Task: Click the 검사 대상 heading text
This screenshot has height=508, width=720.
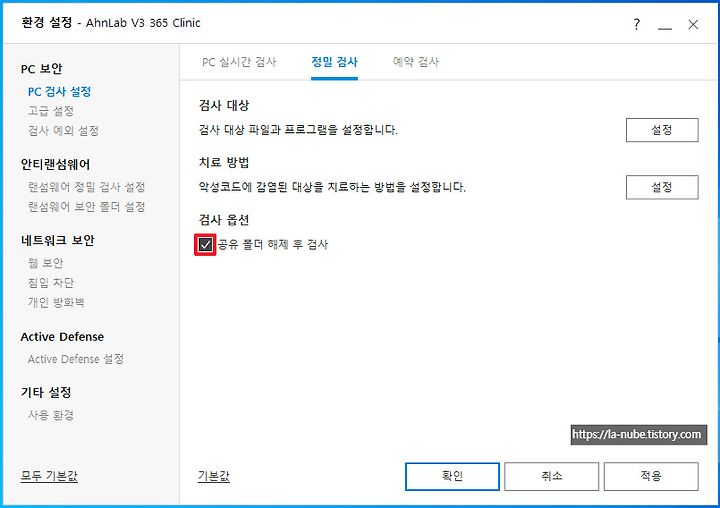Action: (224, 105)
